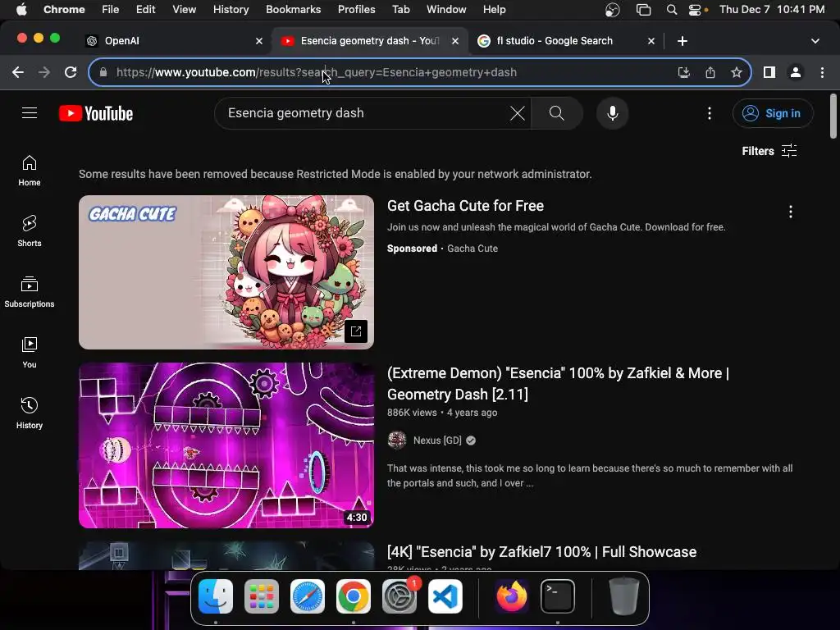Image resolution: width=840 pixels, height=630 pixels.
Task: Open the Get Gacha Cute for Free title
Action: (x=465, y=206)
